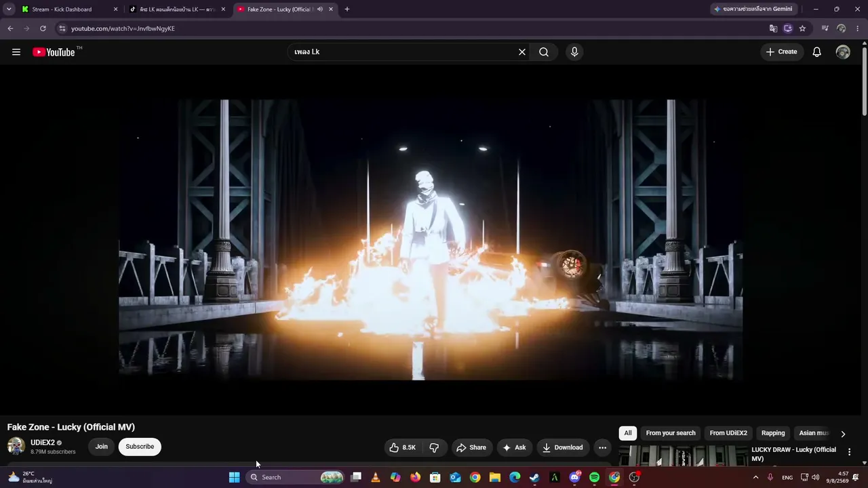Toggle the system tray microphone icon
Image resolution: width=868 pixels, height=488 pixels.
[x=770, y=477]
